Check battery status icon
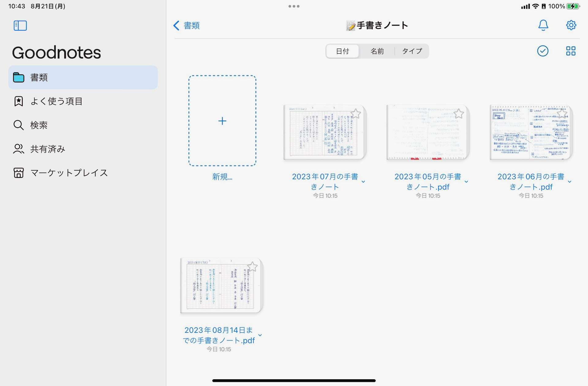The height and width of the screenshot is (386, 588). 573,6
